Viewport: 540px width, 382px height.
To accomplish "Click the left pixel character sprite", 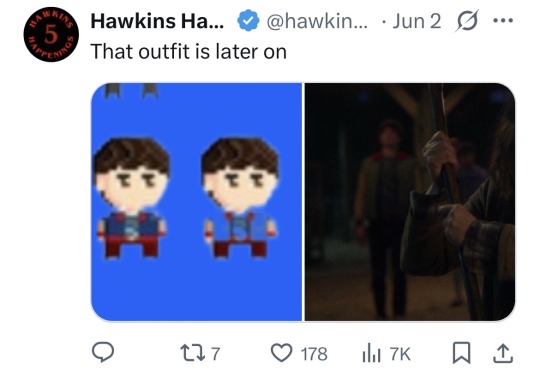I will tap(131, 198).
